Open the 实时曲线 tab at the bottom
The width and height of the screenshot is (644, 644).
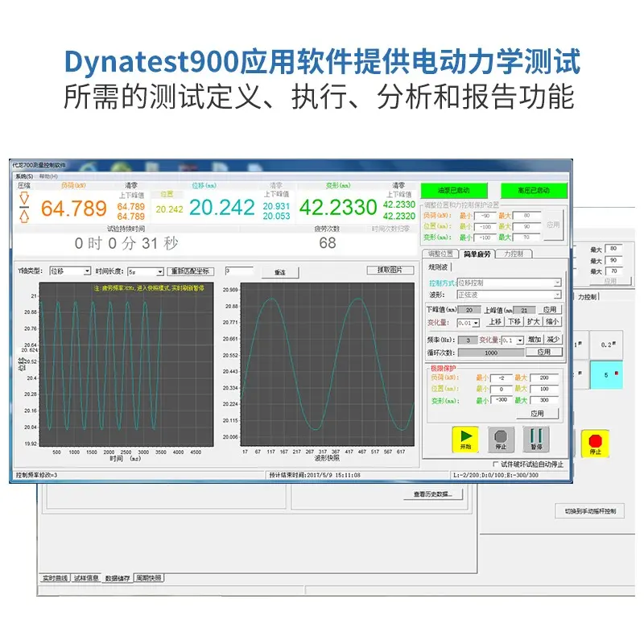click(55, 578)
